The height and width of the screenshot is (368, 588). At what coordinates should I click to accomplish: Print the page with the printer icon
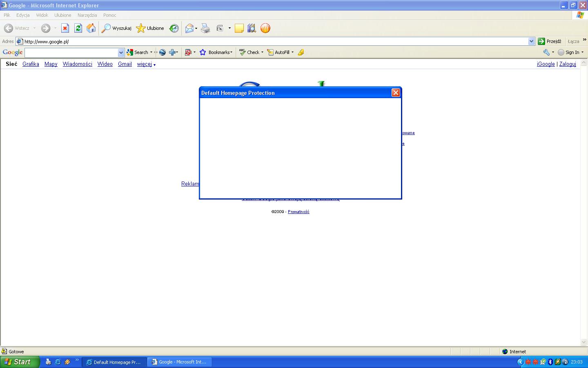coord(205,28)
